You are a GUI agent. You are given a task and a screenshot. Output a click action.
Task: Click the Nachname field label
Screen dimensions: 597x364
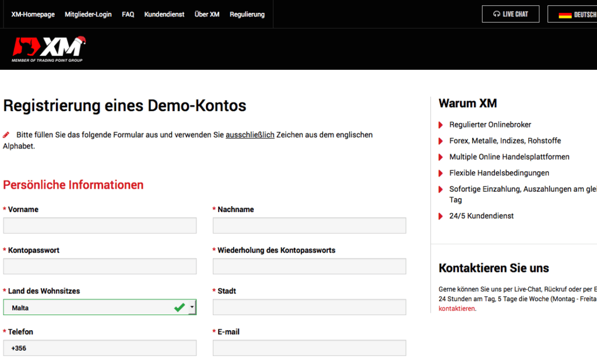point(236,210)
